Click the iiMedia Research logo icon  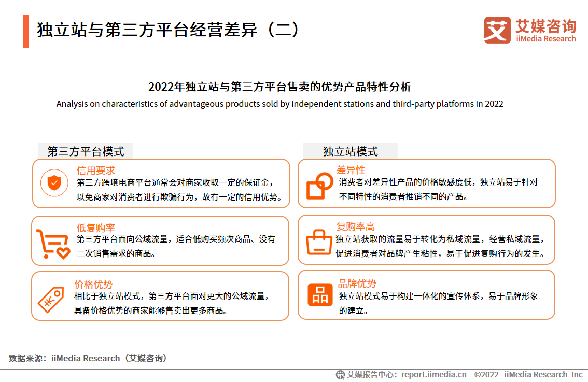point(497,30)
